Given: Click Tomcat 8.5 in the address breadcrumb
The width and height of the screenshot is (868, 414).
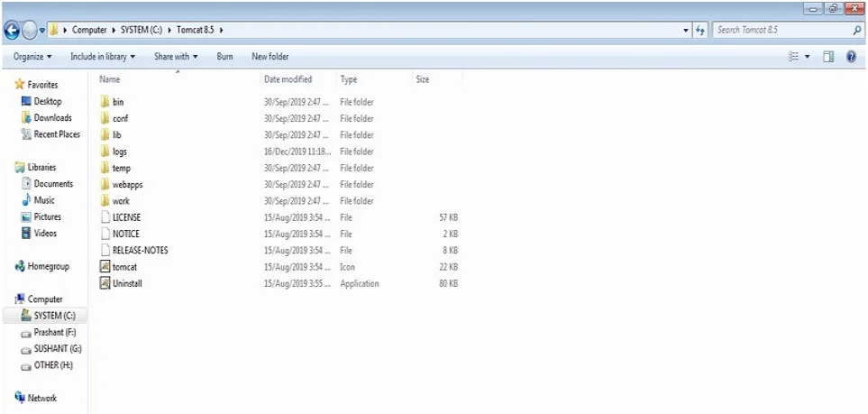Looking at the screenshot, I should pyautogui.click(x=195, y=30).
